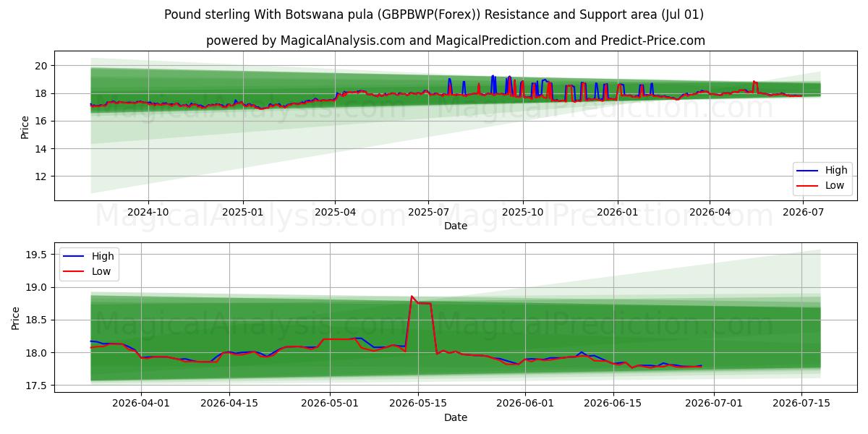Click the '12' y-axis value in the top chart
868x434 pixels.
[42, 176]
